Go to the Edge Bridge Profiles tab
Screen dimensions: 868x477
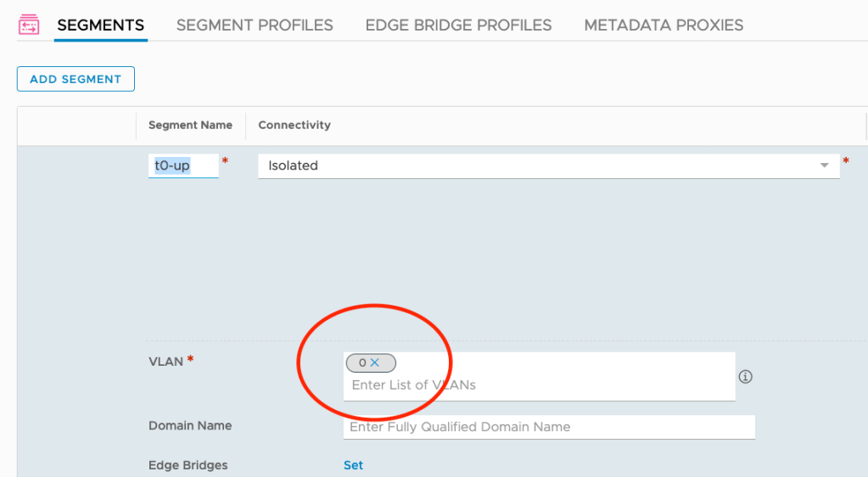pyautogui.click(x=458, y=25)
